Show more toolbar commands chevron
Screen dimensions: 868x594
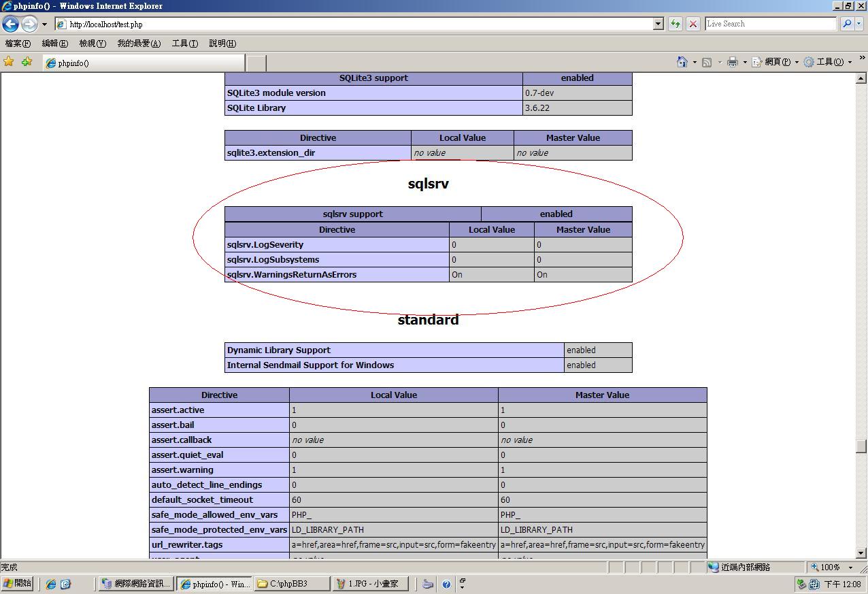tap(862, 59)
